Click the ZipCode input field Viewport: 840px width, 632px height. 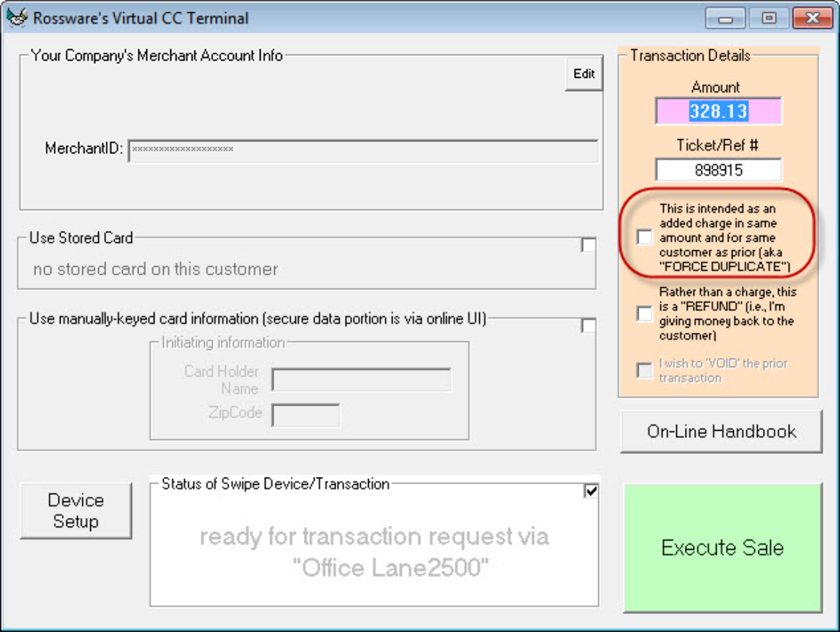click(306, 415)
